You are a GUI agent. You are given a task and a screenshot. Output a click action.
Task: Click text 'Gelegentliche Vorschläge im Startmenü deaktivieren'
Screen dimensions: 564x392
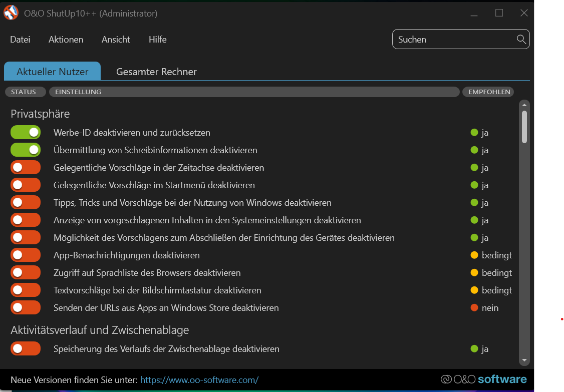pos(154,185)
